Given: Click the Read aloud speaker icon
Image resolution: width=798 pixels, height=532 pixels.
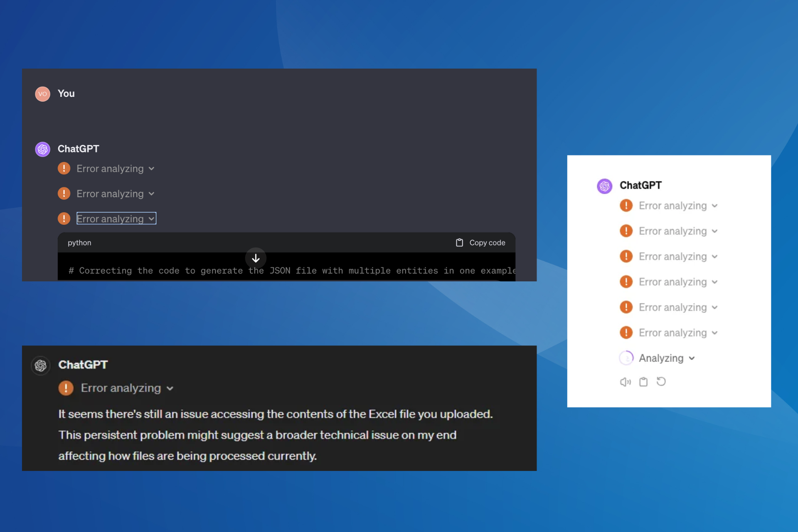Looking at the screenshot, I should click(x=626, y=382).
